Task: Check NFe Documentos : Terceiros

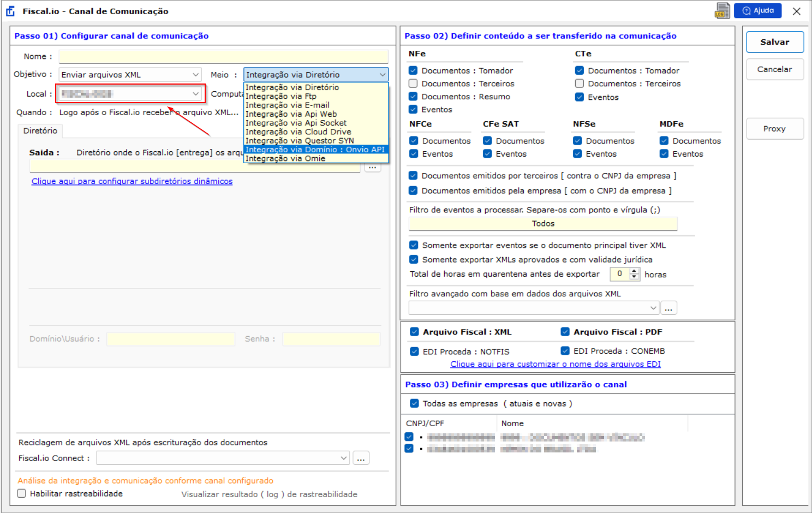Action: point(413,83)
